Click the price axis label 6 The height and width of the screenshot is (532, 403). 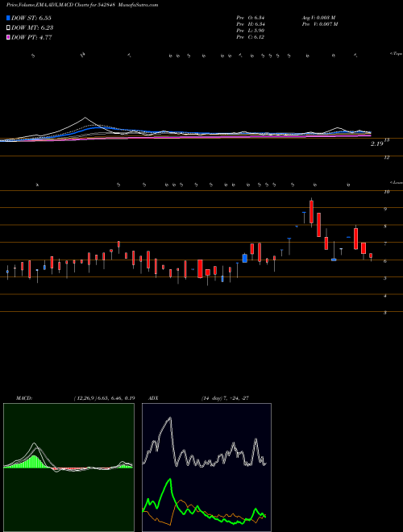pos(385,261)
